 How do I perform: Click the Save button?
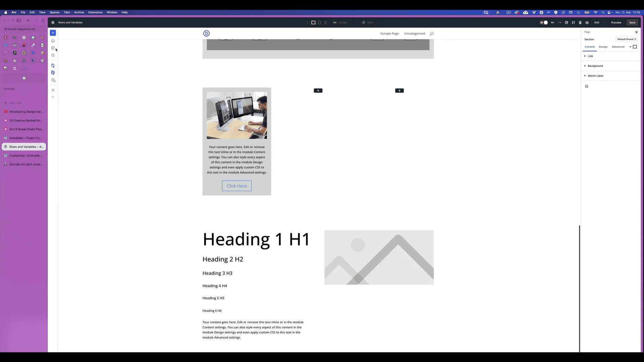pos(632,22)
